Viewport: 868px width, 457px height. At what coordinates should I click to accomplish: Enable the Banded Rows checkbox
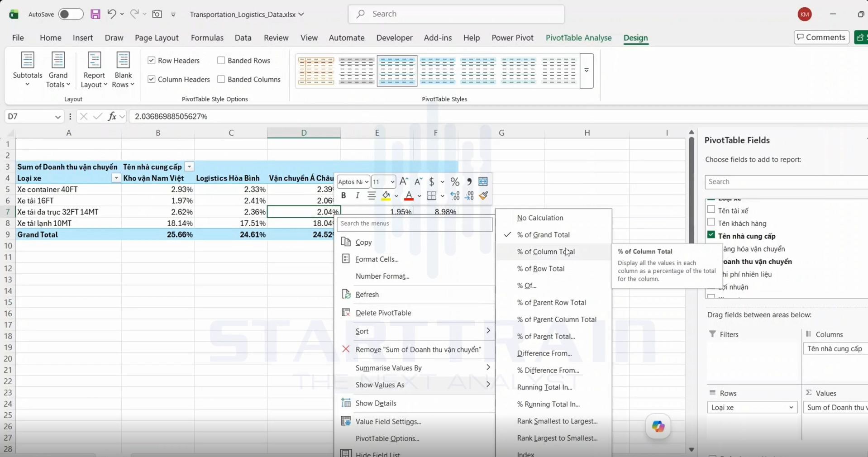(x=221, y=61)
